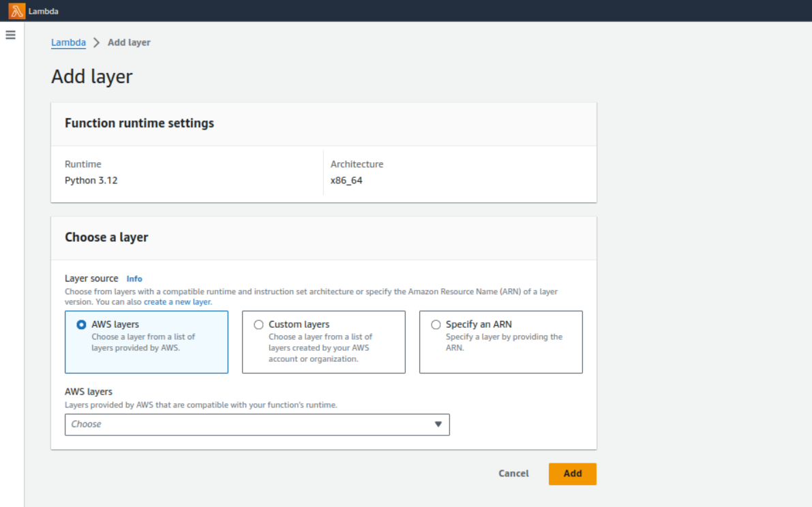Click the orange Add button

tap(572, 474)
